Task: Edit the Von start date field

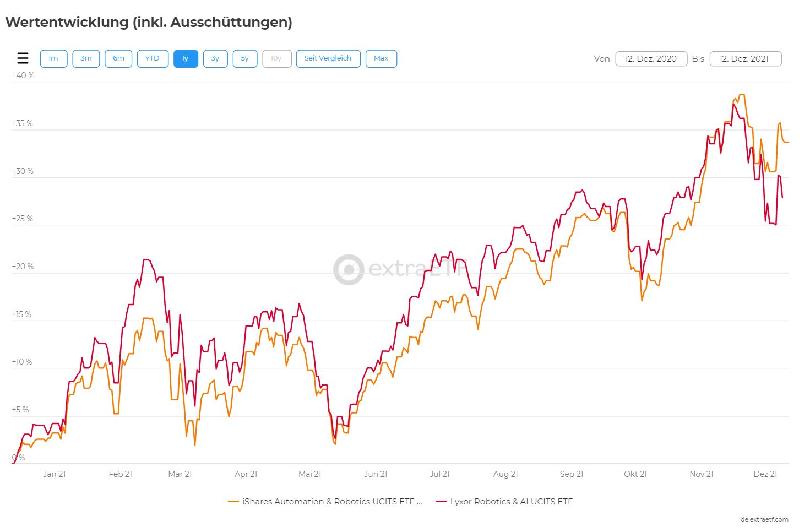Action: (651, 59)
